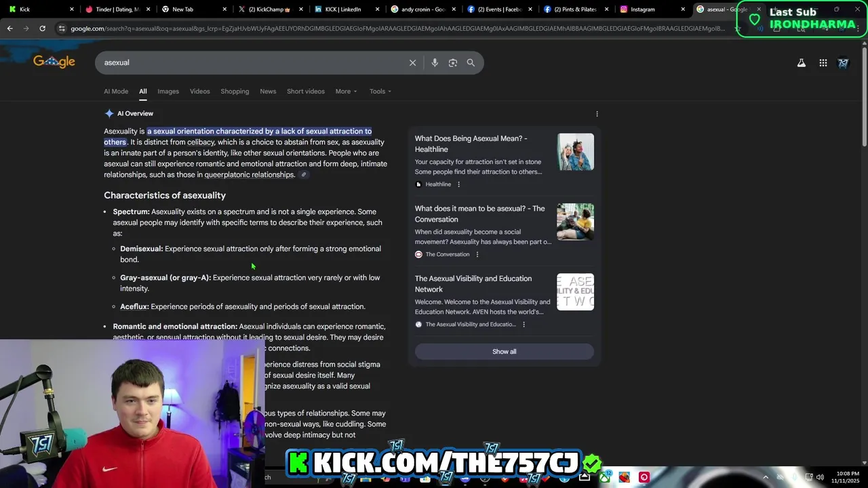The image size is (868, 488).
Task: Click the source link icon after queerplatonic relationships
Action: (304, 175)
